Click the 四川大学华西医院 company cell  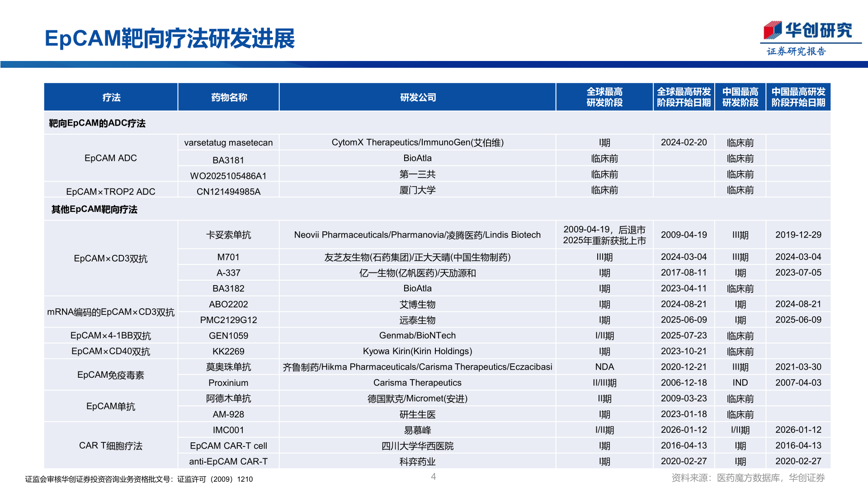pos(418,446)
